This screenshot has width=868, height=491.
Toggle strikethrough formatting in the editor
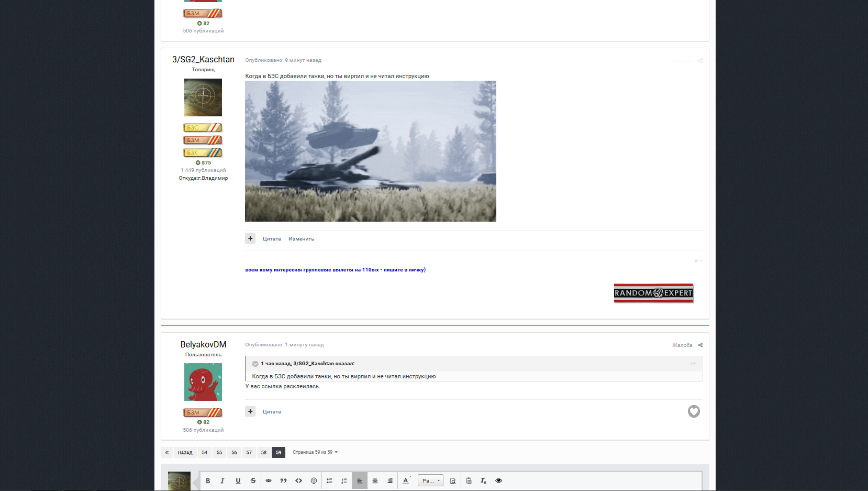(x=253, y=481)
